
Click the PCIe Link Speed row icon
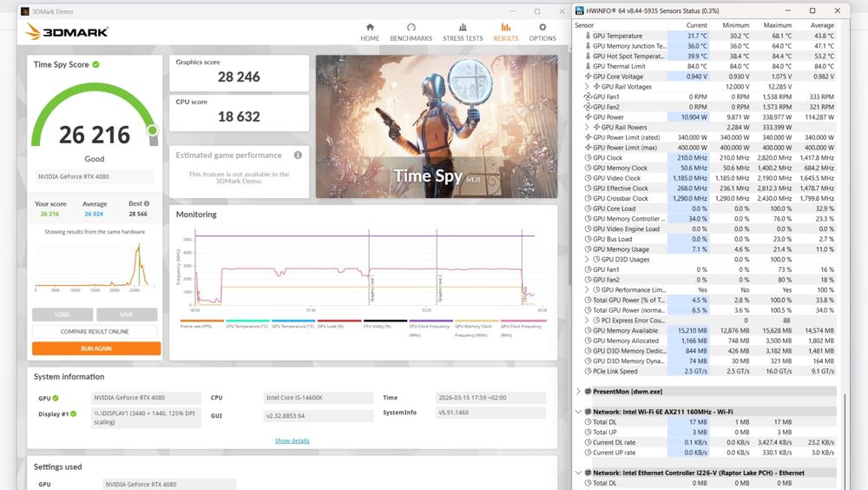tap(588, 371)
